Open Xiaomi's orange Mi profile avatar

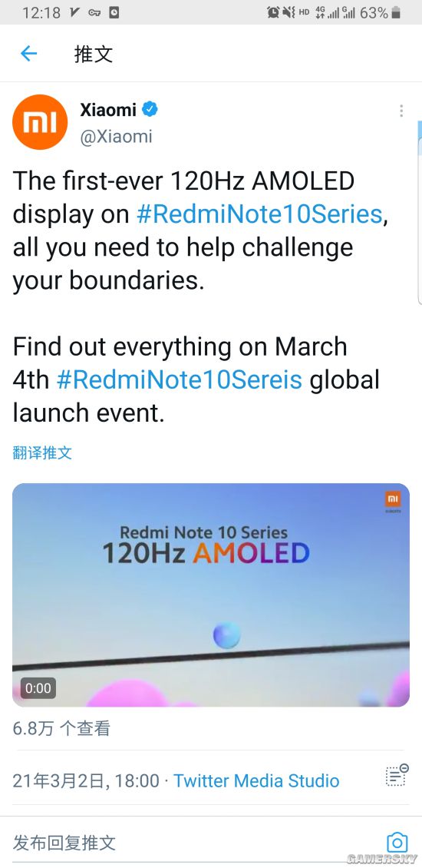pos(40,122)
